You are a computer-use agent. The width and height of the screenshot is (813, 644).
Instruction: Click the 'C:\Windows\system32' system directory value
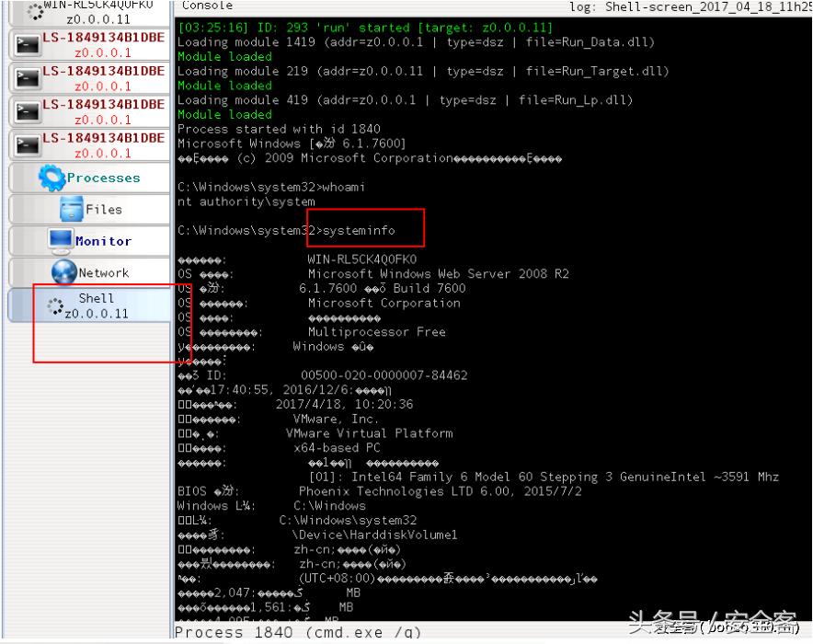pyautogui.click(x=348, y=521)
